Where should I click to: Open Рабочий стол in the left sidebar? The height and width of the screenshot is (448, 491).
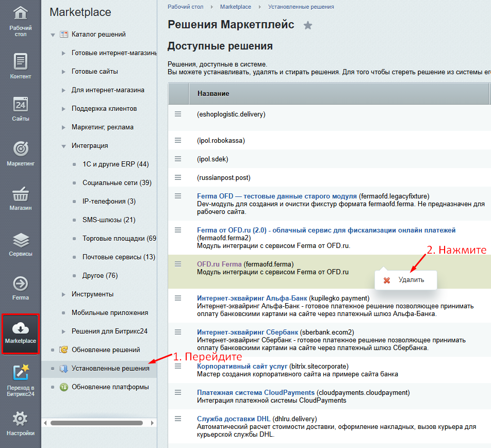point(20,21)
